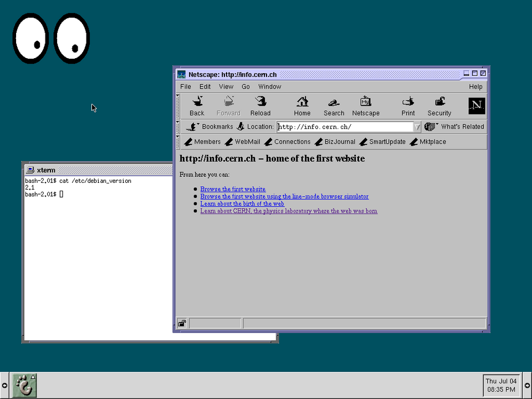Open the File menu
The image size is (532, 399).
pyautogui.click(x=185, y=86)
